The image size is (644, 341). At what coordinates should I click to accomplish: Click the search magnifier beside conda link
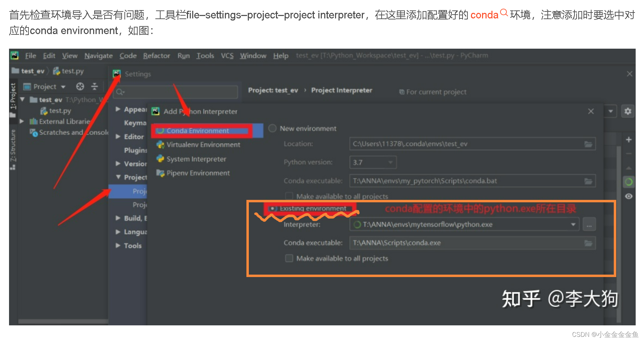(504, 13)
